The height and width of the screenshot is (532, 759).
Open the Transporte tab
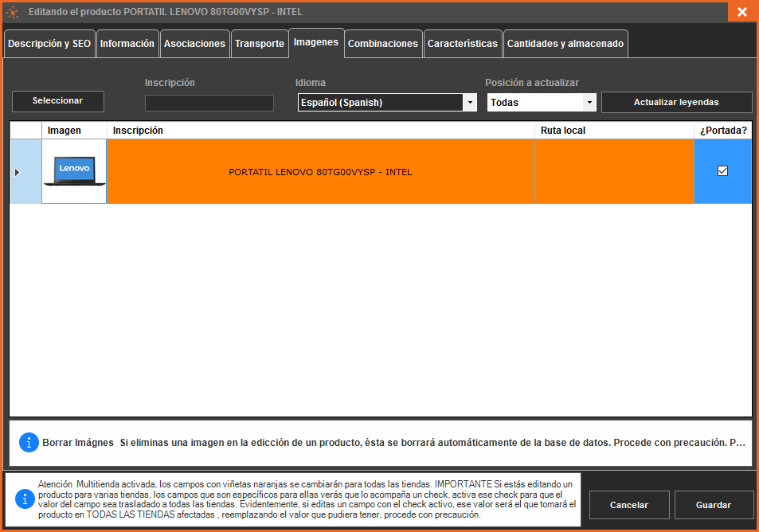tap(260, 44)
